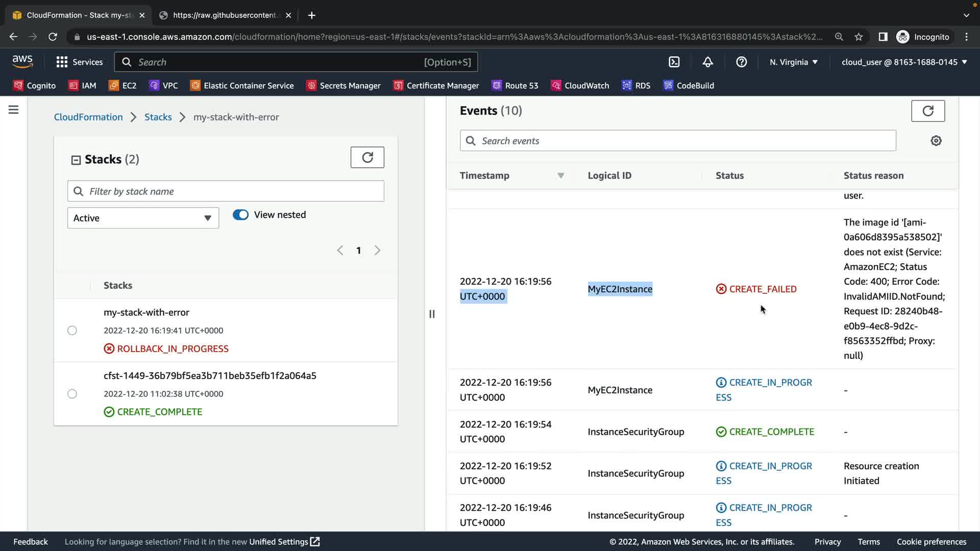Select the cfst-1449 stack radio button

pyautogui.click(x=72, y=394)
